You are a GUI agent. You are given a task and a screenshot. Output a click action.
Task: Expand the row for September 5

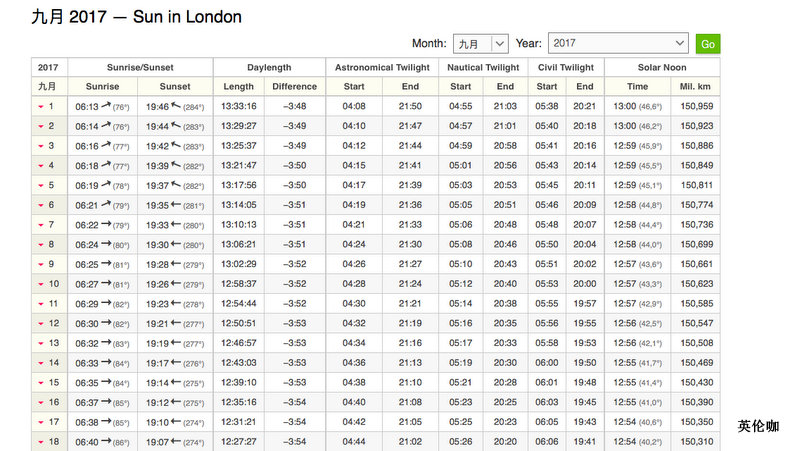[41, 186]
